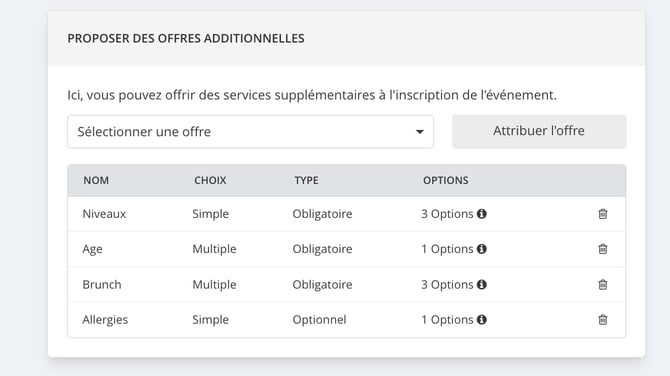Click the TYPE column header
The image size is (670, 376).
(x=306, y=180)
